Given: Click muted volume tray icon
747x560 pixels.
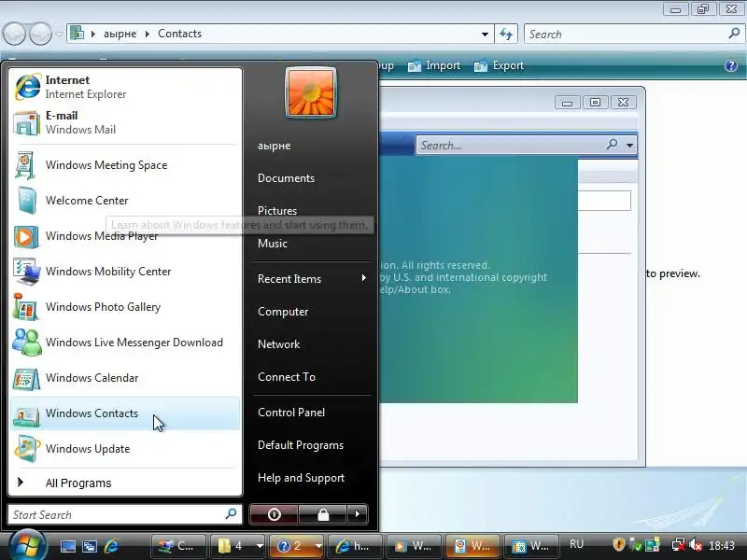Looking at the screenshot, I should tap(696, 544).
